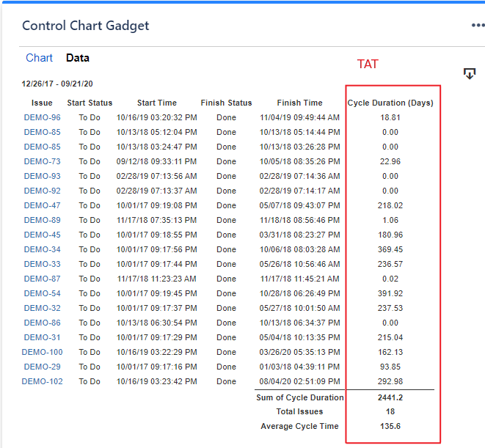Click finish time 03/26/20 05:35:13 PM
This screenshot has height=448, width=485.
pyautogui.click(x=299, y=352)
